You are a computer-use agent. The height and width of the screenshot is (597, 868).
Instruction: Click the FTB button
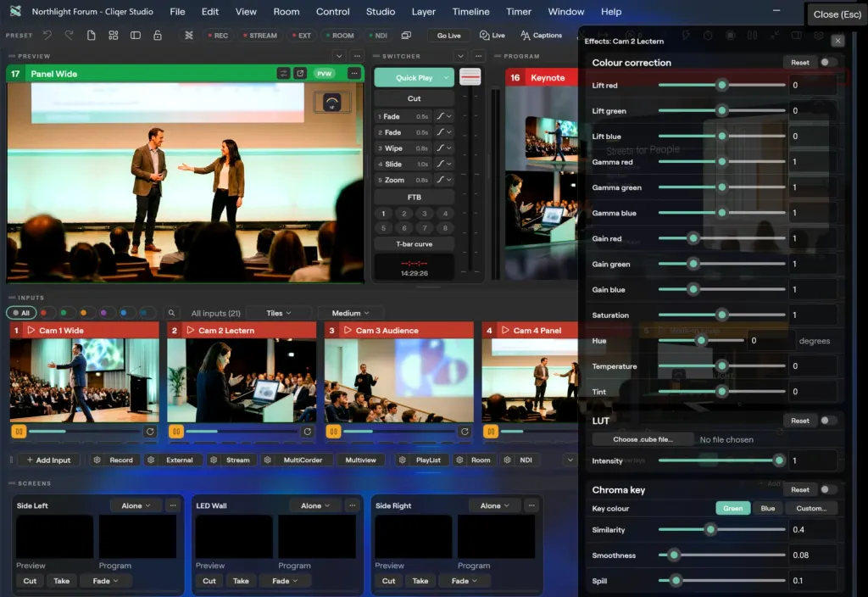pyautogui.click(x=414, y=197)
